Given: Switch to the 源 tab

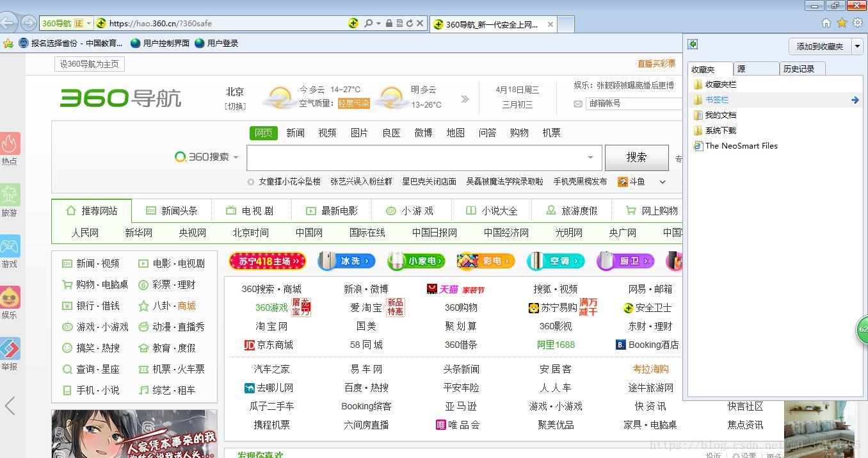Looking at the screenshot, I should click(x=756, y=69).
